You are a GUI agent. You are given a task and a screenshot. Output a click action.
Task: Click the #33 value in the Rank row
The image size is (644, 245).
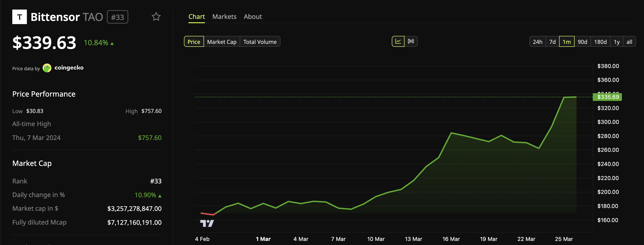click(x=156, y=181)
